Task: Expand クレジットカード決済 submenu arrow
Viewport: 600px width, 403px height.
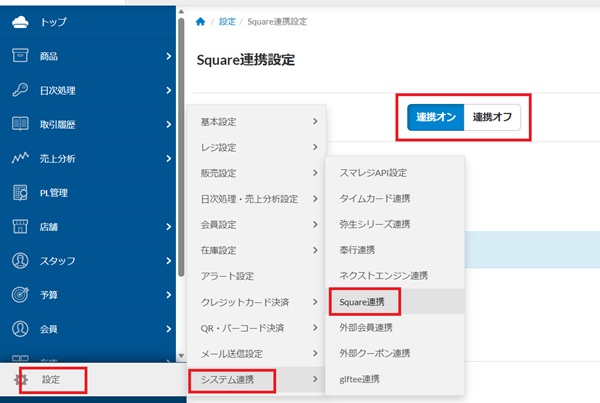Action: coord(315,302)
